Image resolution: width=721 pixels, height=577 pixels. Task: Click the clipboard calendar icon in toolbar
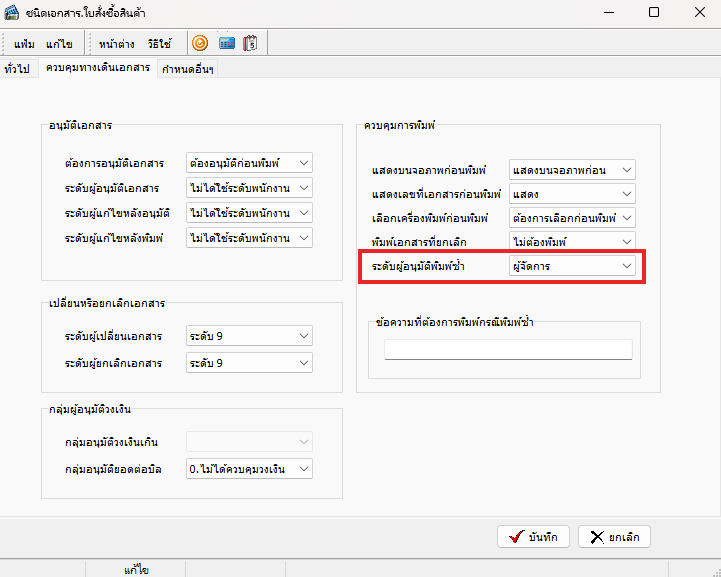point(250,44)
